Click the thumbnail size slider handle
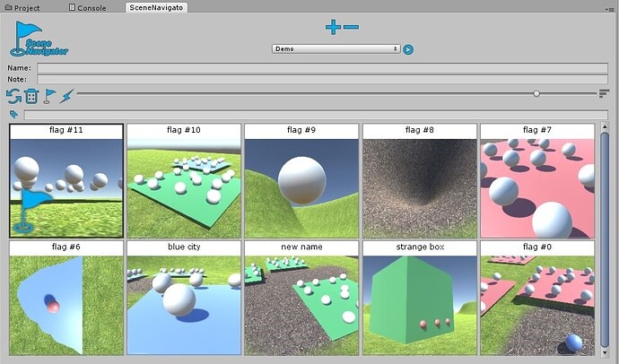This screenshot has height=364, width=619. click(536, 93)
